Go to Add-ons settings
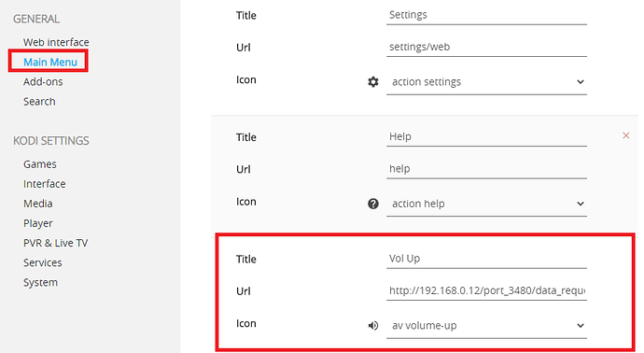This screenshot has height=353, width=644. (x=43, y=82)
